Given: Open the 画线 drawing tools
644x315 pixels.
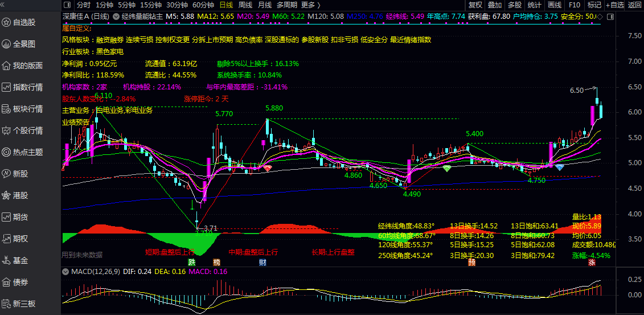Looking at the screenshot, I should coord(555,5).
